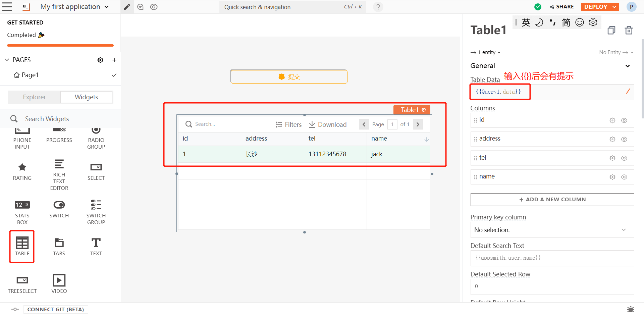Expand the DEPLOY button dropdown arrow
Screen dimensions: 644x316
click(x=614, y=7)
